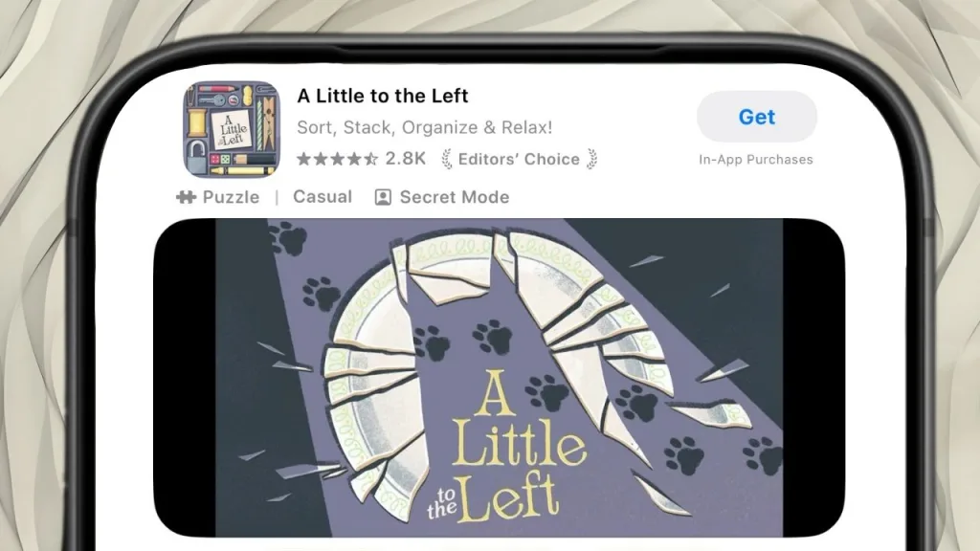Click the first rating star

(x=304, y=159)
